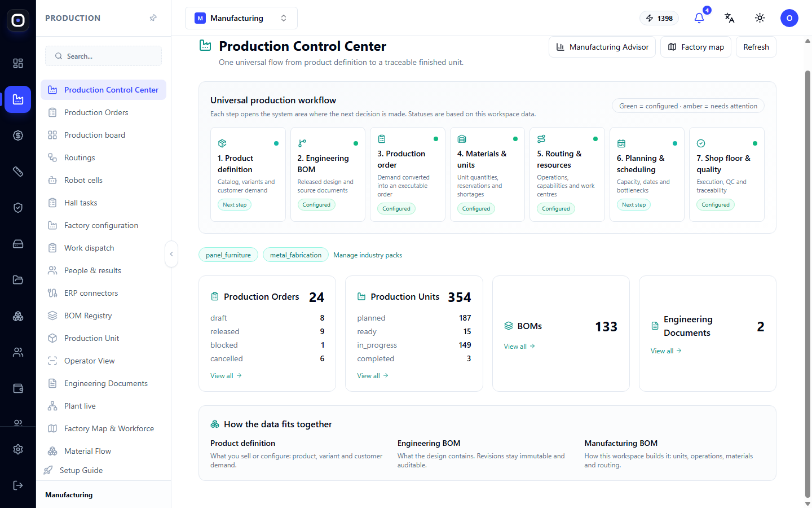Open the Manufacturing workspace dropdown
The image size is (812, 508).
241,18
